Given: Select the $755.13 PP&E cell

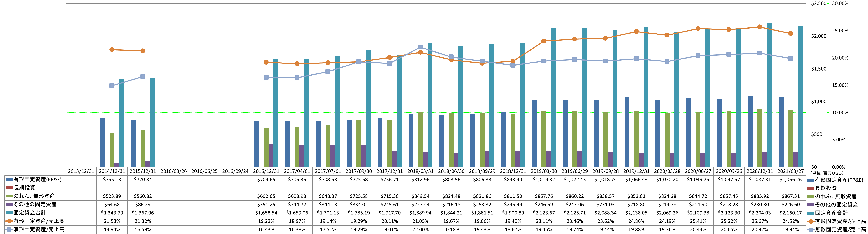Looking at the screenshot, I should click(112, 180).
